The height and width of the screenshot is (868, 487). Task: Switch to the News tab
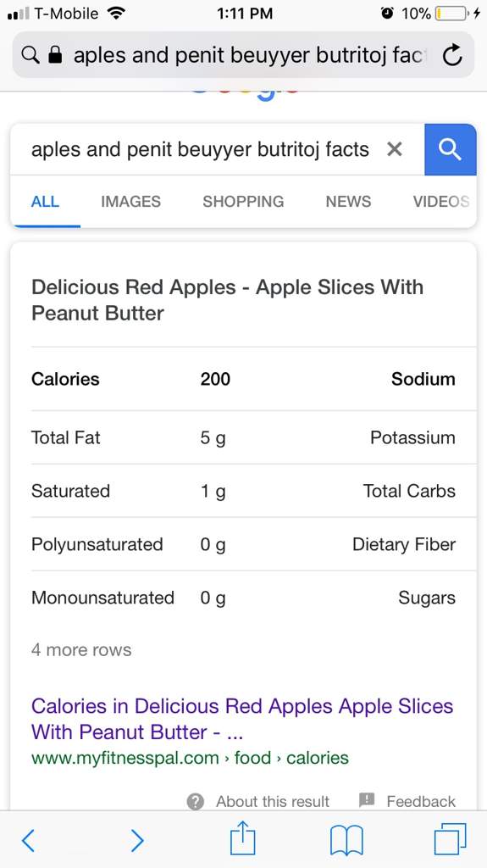348,202
